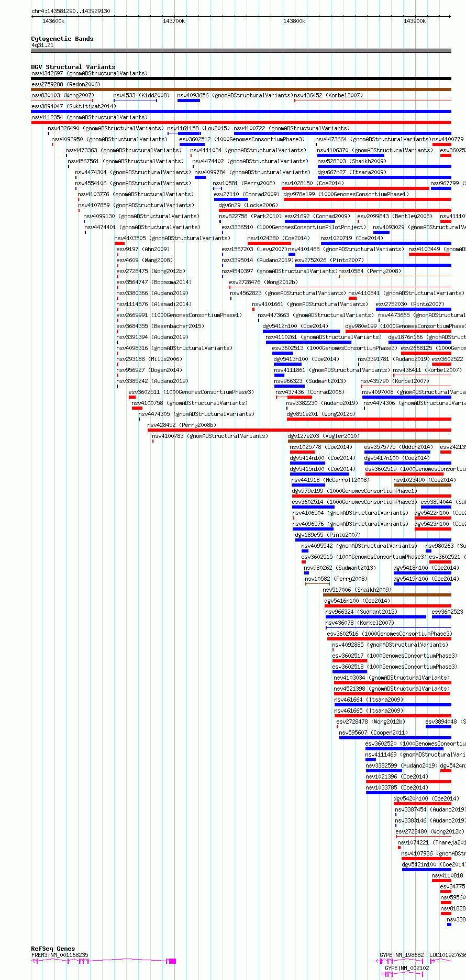Select nsv595607 (Cooper2011) label
This screenshot has width=466, height=980.
point(374,733)
